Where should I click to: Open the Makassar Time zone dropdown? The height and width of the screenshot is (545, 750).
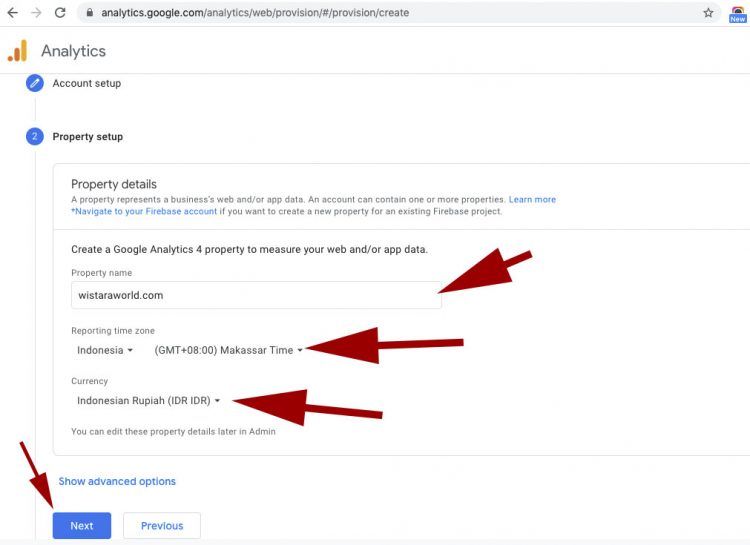tap(228, 350)
